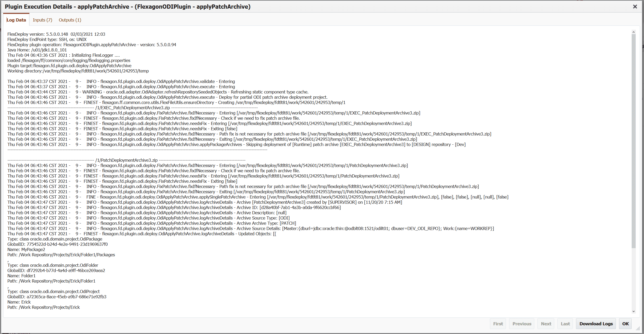Screen dimensions: 644x334
Task: Click the 'loaded /flexagon/ff/common/core/logging' line
Action: (69, 60)
